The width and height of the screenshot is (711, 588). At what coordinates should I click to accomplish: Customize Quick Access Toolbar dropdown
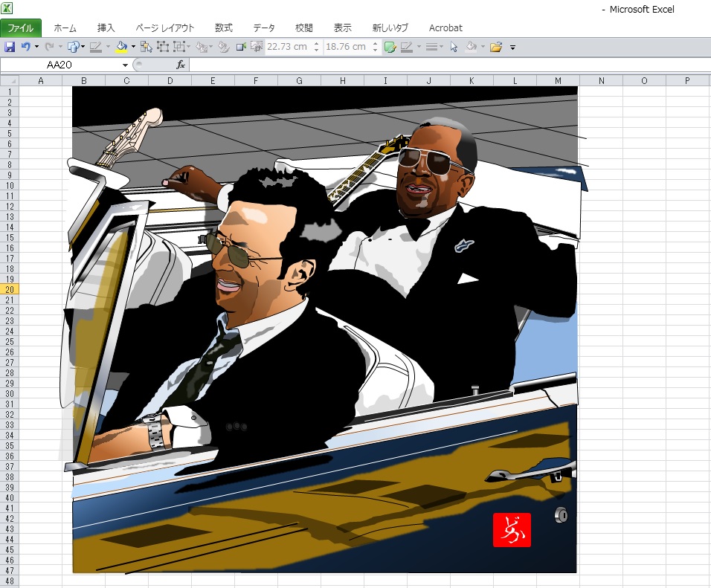pos(513,47)
